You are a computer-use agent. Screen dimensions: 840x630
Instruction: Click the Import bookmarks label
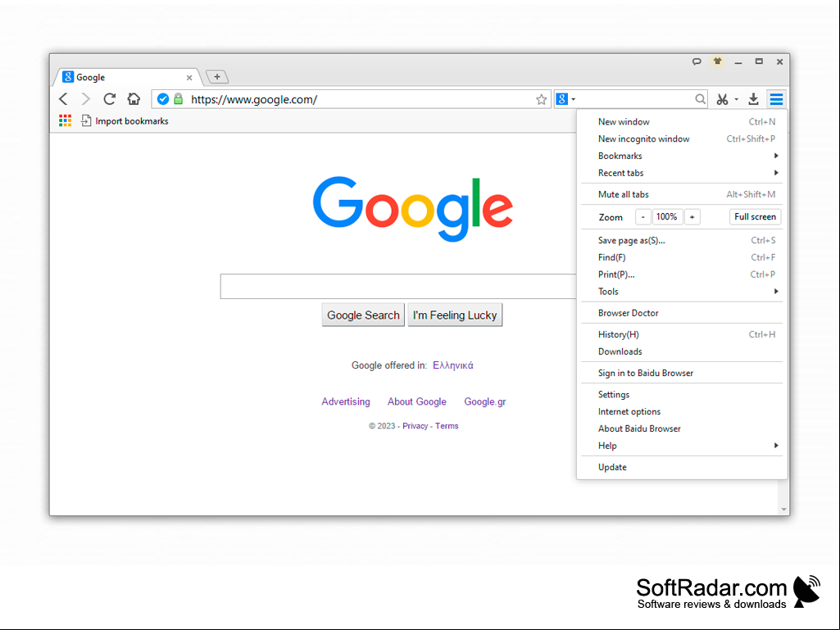tap(132, 121)
